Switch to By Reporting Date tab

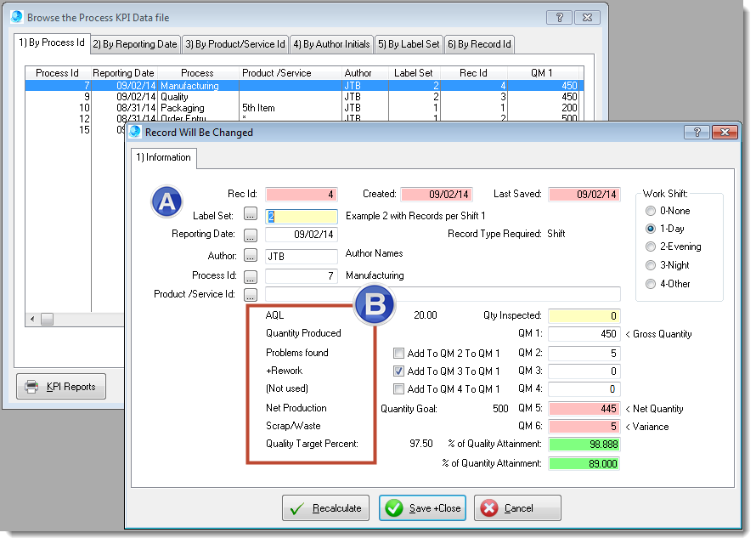click(x=135, y=44)
